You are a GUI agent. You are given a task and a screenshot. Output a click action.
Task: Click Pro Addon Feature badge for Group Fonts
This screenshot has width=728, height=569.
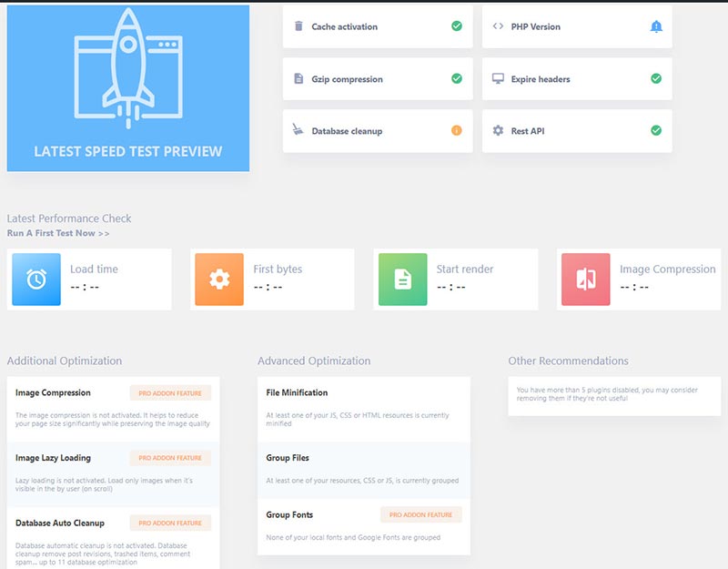pyautogui.click(x=420, y=515)
